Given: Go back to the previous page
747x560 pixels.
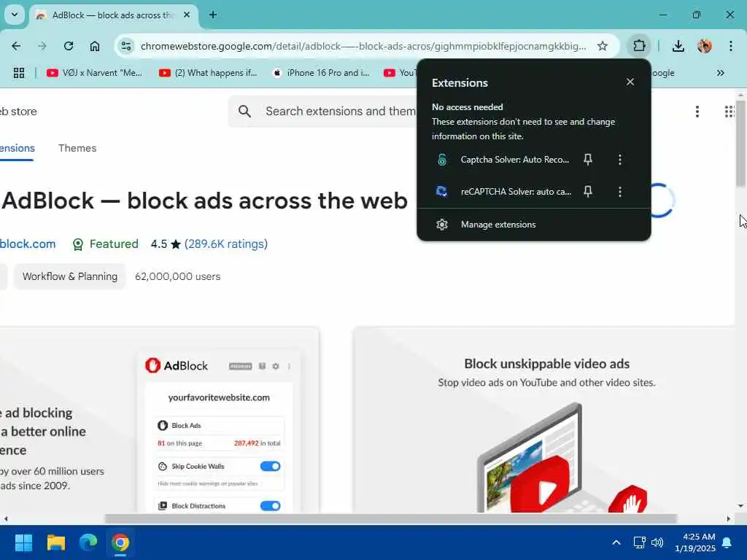Looking at the screenshot, I should (x=16, y=46).
